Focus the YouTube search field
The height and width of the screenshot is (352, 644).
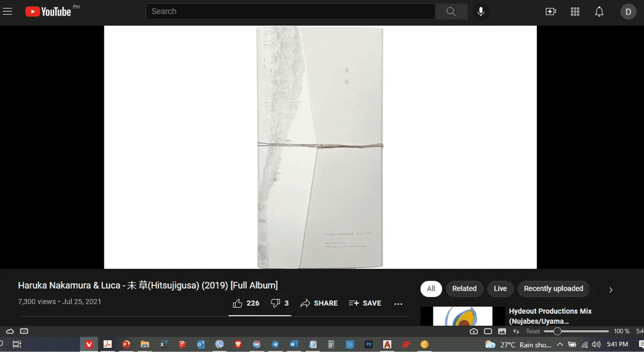(x=290, y=11)
